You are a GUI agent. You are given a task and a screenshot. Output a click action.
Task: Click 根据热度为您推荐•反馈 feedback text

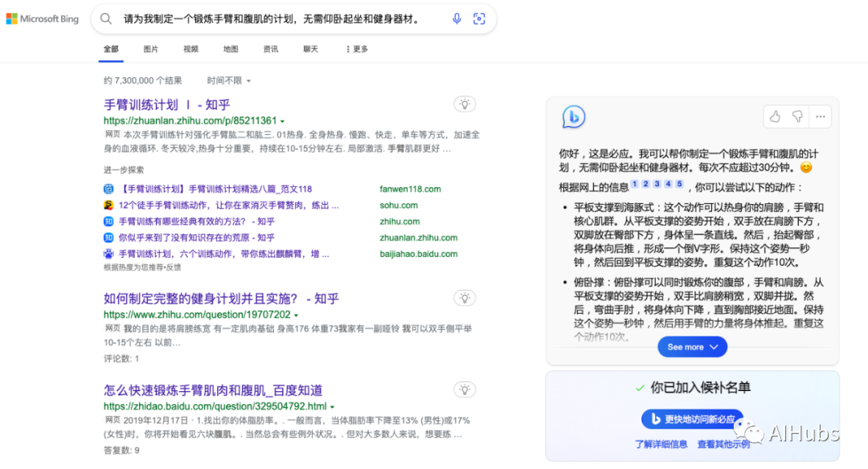(142, 267)
